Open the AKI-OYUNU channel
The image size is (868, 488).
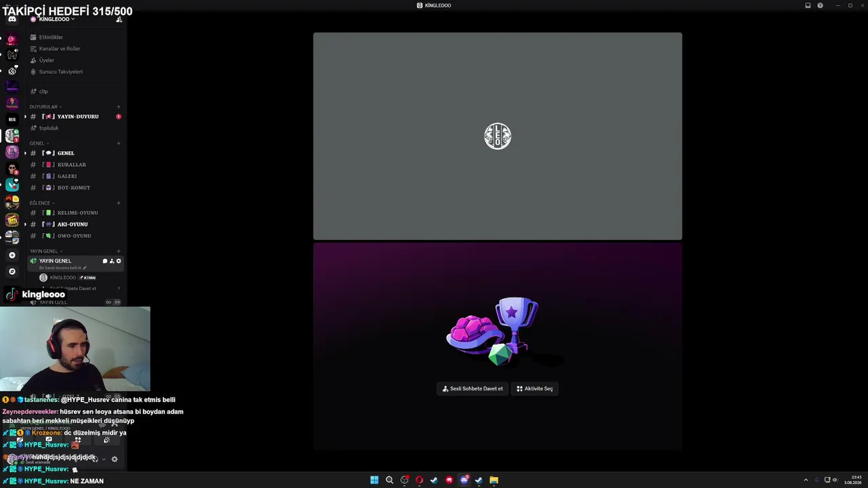click(72, 224)
